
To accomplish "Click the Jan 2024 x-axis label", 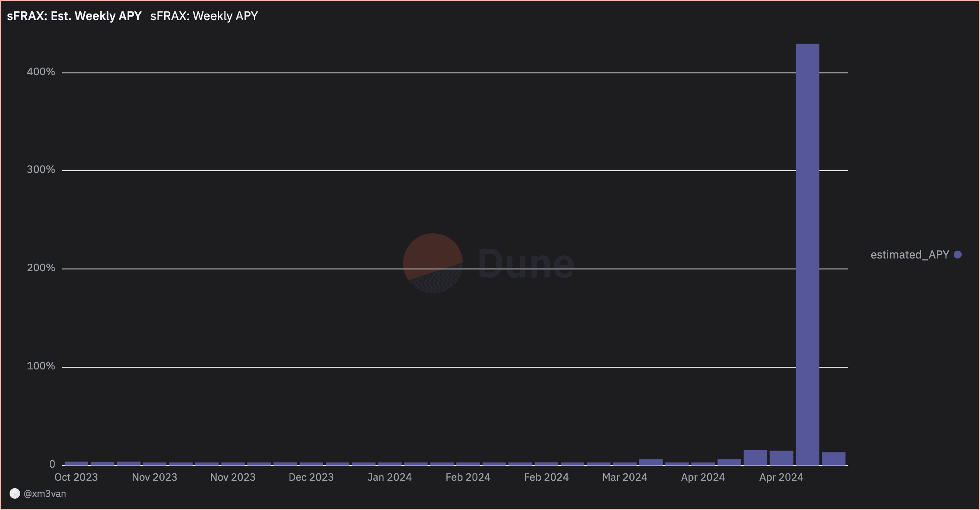I will (x=390, y=477).
